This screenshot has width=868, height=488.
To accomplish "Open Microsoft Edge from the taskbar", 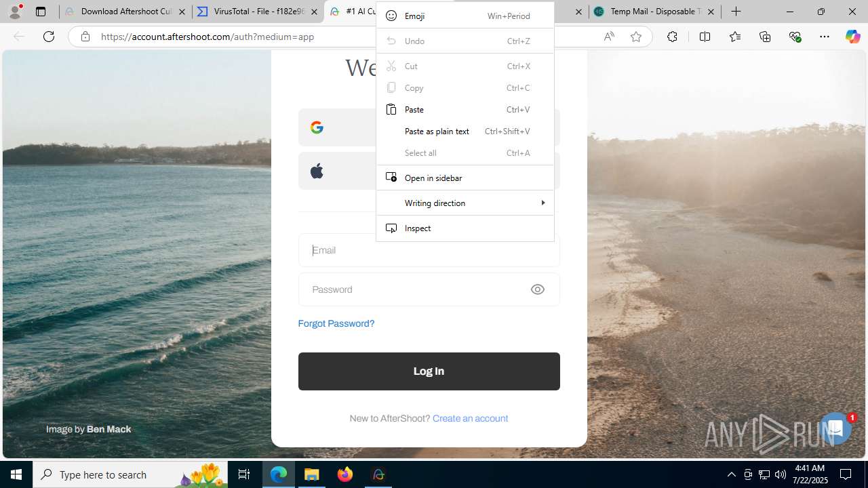I will pyautogui.click(x=279, y=474).
